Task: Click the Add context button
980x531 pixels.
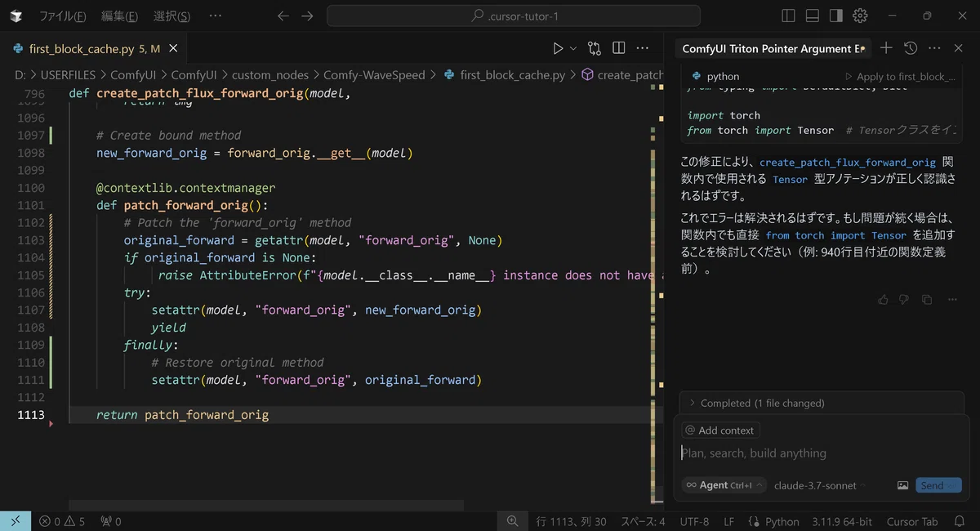Action: point(720,431)
